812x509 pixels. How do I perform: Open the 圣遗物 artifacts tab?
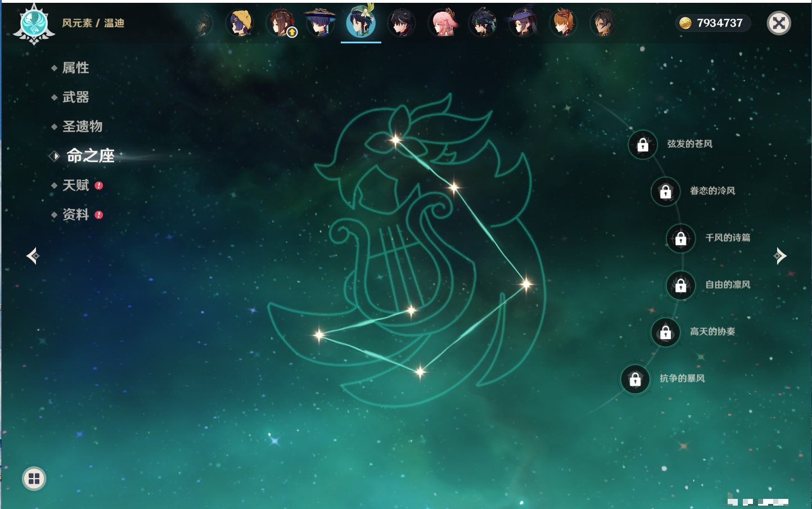coord(82,127)
